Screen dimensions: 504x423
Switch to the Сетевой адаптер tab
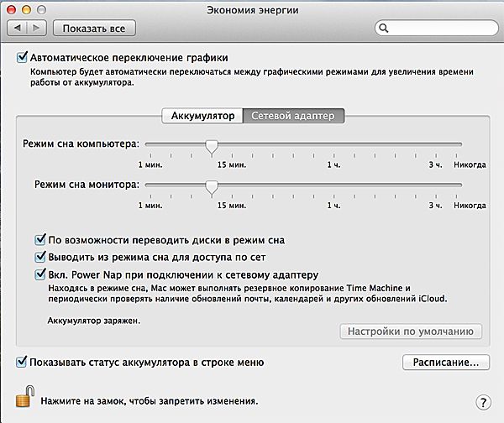coord(293,116)
